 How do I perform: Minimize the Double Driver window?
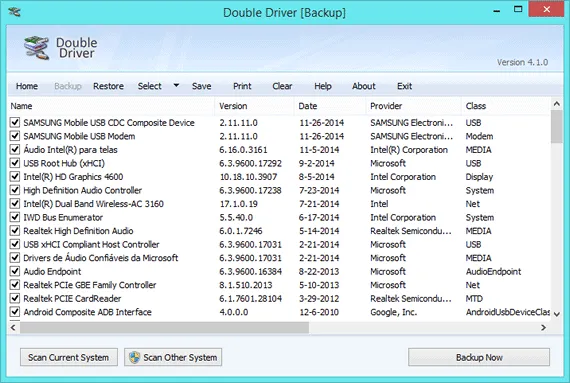497,10
